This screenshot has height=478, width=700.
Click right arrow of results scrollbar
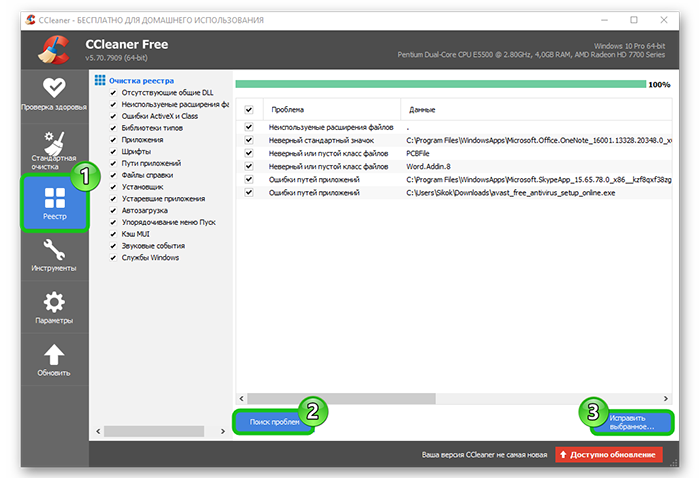pyautogui.click(x=666, y=398)
